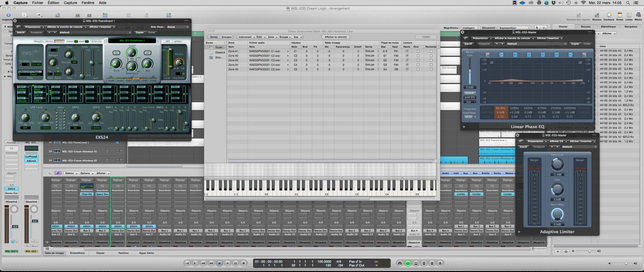Click the previous instrument minus button in EXS24

[x=106, y=41]
